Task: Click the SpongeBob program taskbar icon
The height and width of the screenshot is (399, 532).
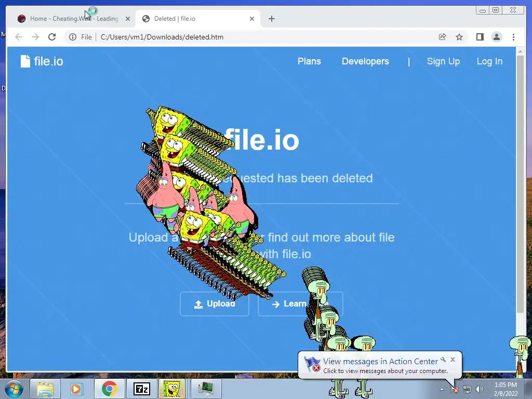Action: point(171,389)
